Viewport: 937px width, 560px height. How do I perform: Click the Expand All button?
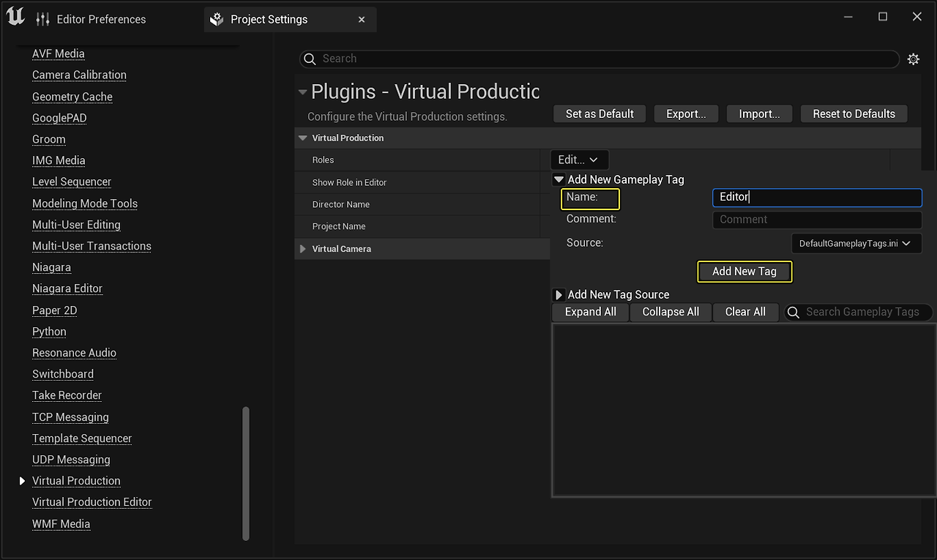pos(590,312)
